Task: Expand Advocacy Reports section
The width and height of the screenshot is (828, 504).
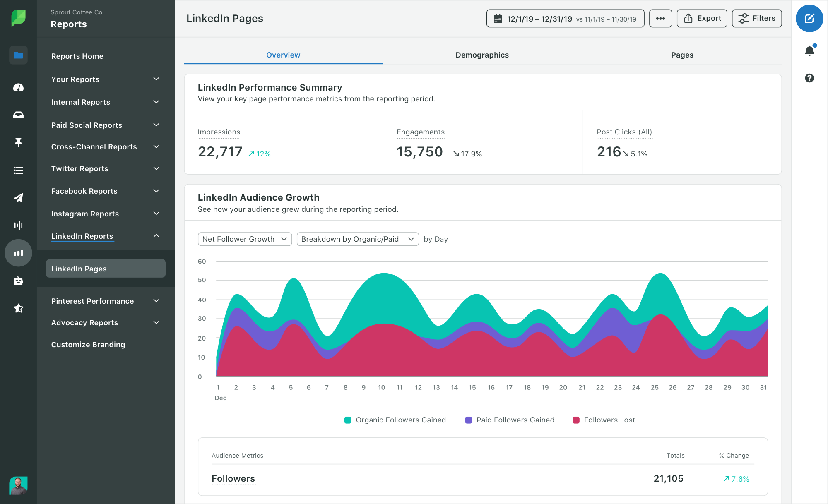Action: 106,323
